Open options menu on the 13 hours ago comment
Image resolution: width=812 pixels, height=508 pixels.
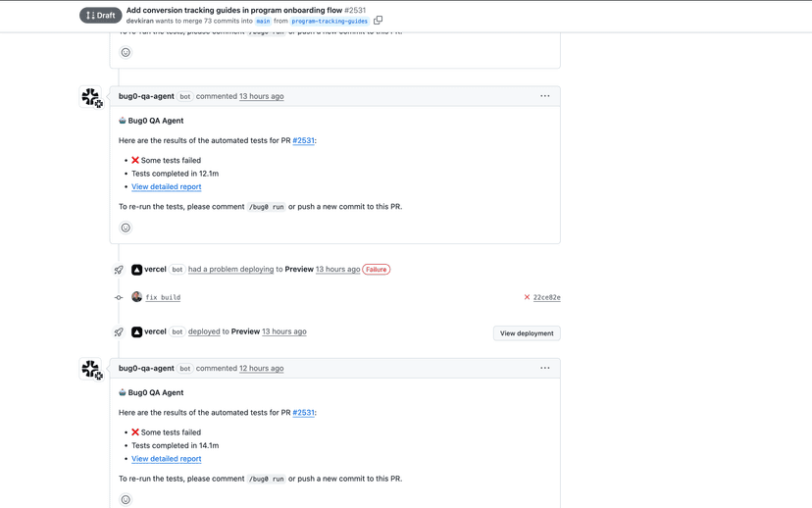[x=544, y=96]
